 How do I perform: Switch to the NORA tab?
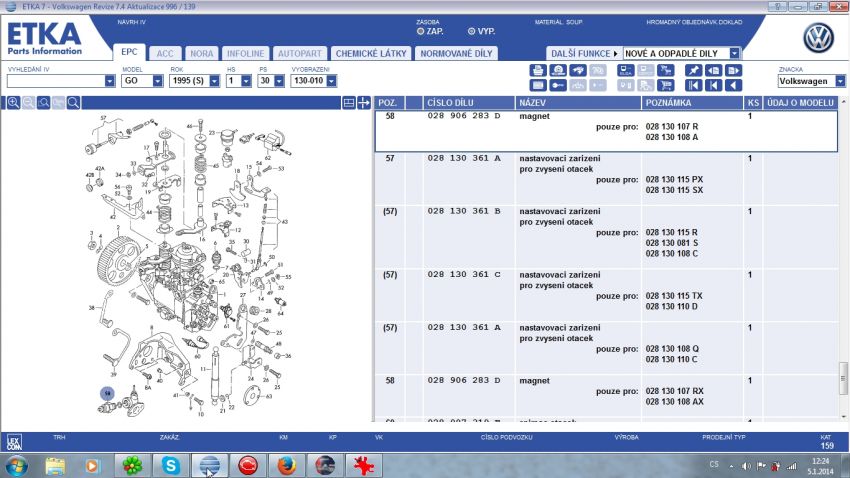202,53
